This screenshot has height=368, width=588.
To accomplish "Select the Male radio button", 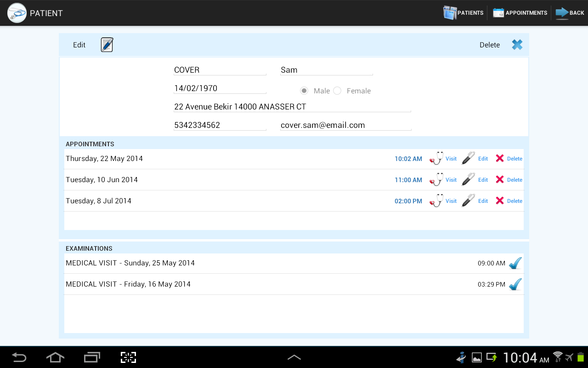I will click(304, 91).
